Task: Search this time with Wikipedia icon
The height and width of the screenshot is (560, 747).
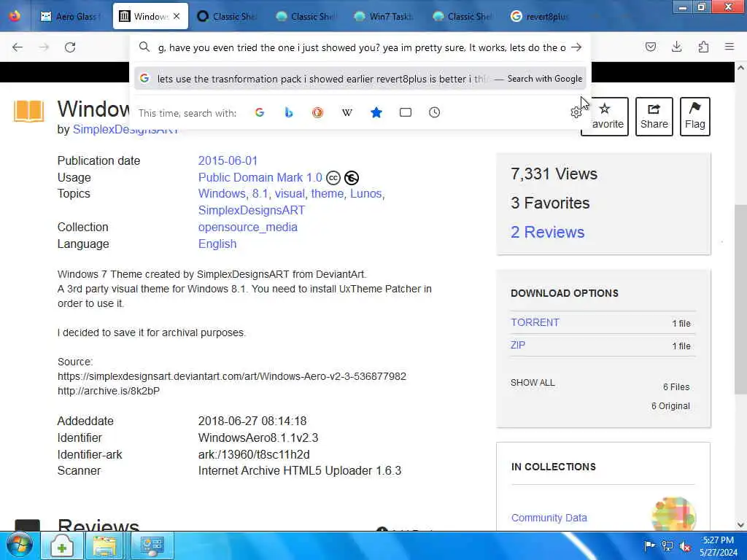Action: (347, 112)
